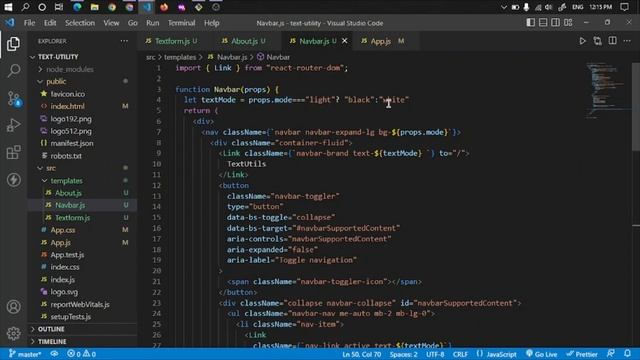Run the code with play icon
This screenshot has width=640, height=360.
pos(582,41)
